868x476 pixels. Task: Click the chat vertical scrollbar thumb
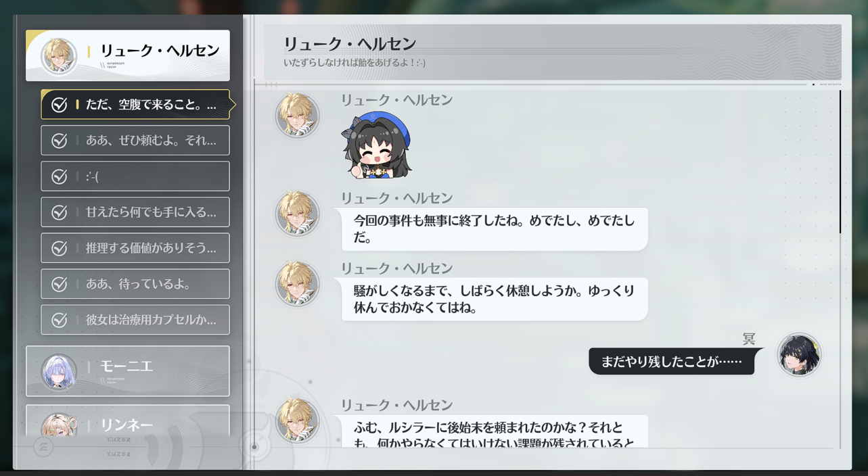click(x=840, y=162)
